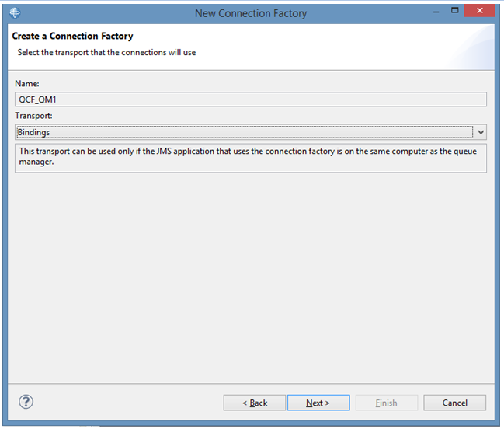Click the greyed-out Finish button
This screenshot has height=429, width=504.
(387, 403)
